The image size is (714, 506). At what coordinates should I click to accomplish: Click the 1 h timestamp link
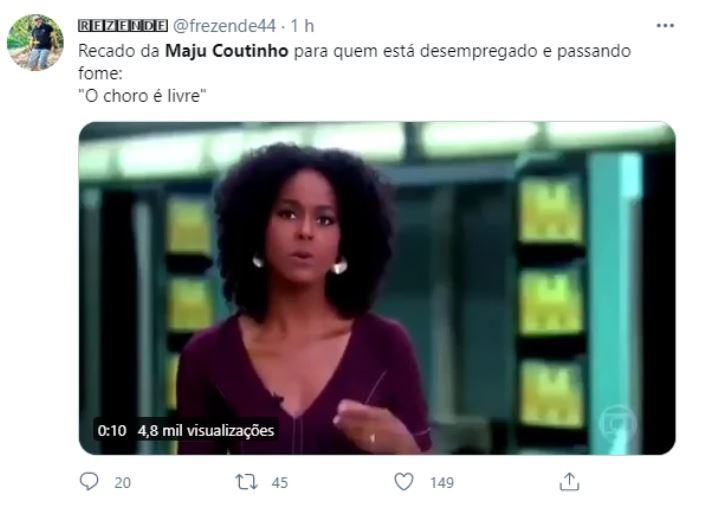point(302,26)
